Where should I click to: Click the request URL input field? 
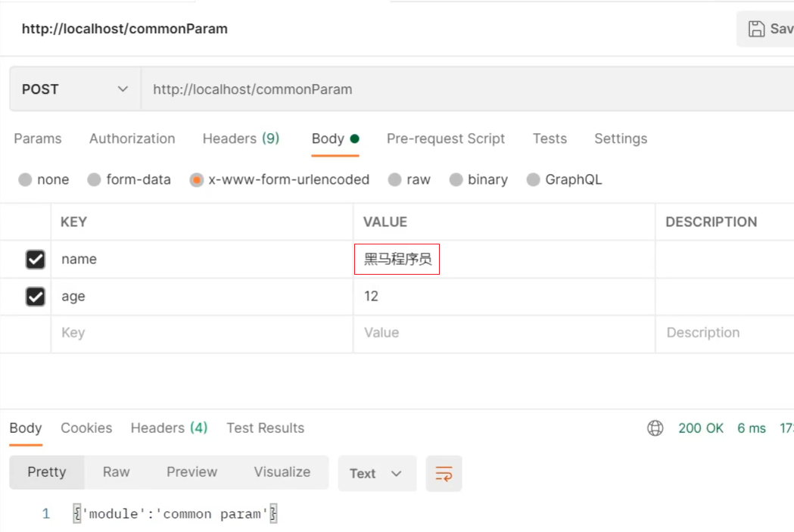[467, 89]
